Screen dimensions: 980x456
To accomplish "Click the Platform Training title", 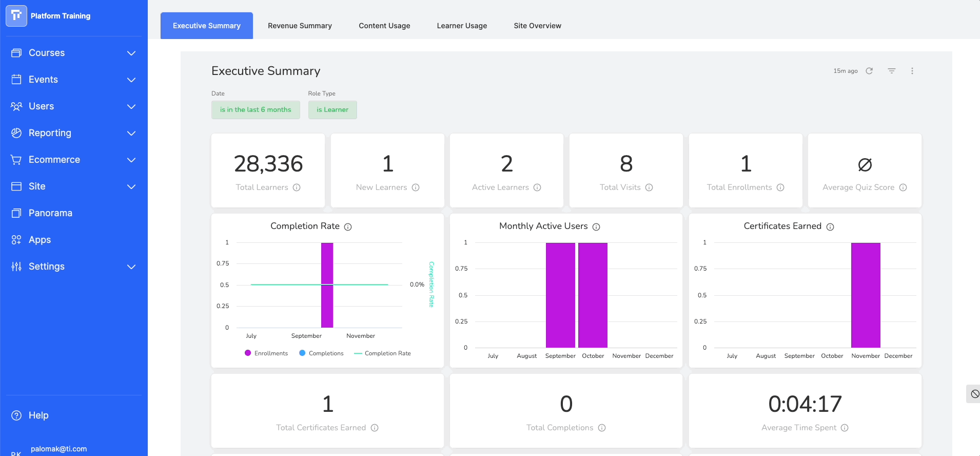I will (x=61, y=16).
